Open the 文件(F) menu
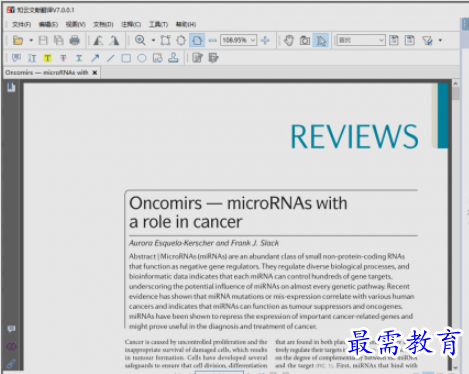The height and width of the screenshot is (374, 469). coord(21,24)
